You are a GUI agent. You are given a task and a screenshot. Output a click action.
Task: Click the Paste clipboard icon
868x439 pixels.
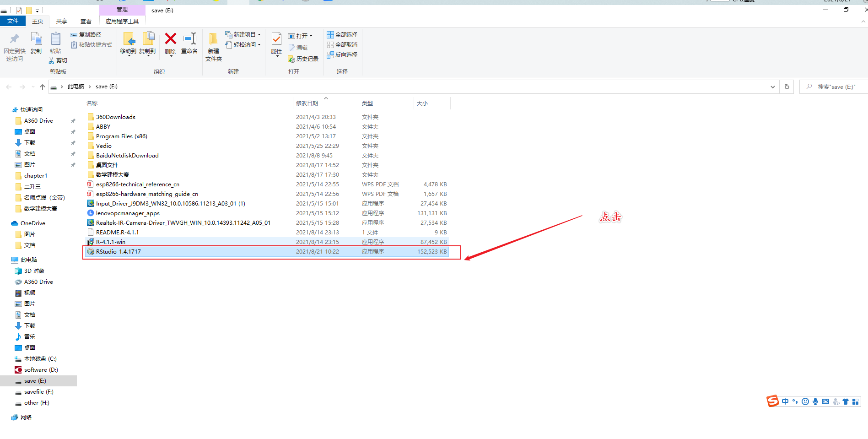coord(55,39)
